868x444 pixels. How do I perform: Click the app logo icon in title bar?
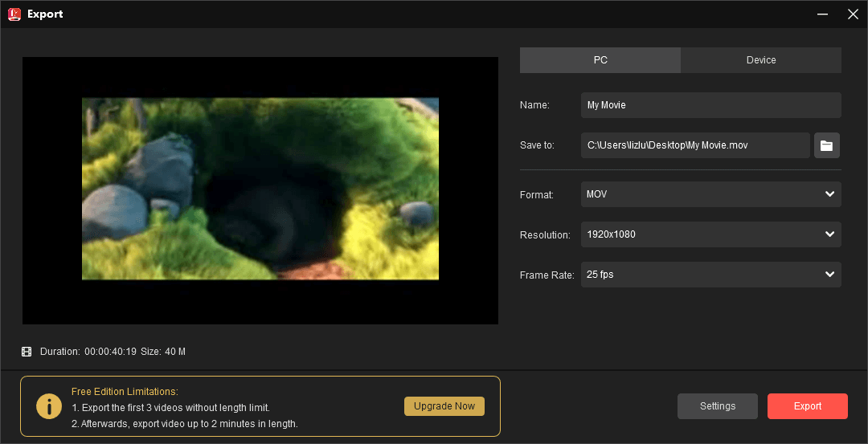tap(14, 14)
